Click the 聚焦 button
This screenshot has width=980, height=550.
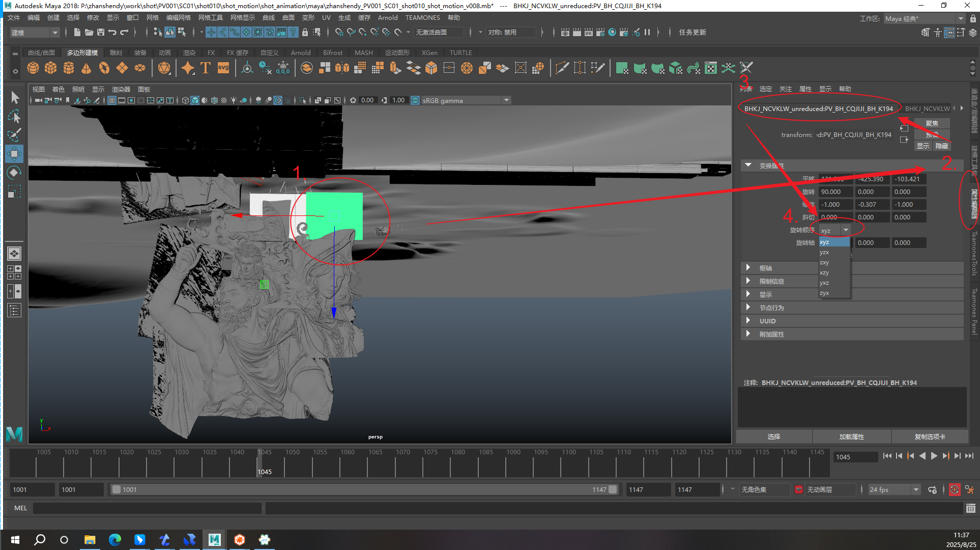tap(932, 123)
